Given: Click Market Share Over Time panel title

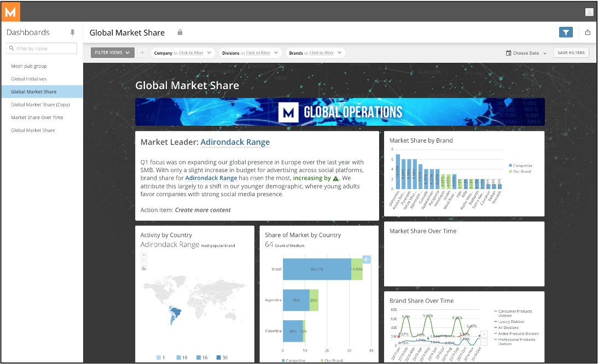Looking at the screenshot, I should (423, 231).
